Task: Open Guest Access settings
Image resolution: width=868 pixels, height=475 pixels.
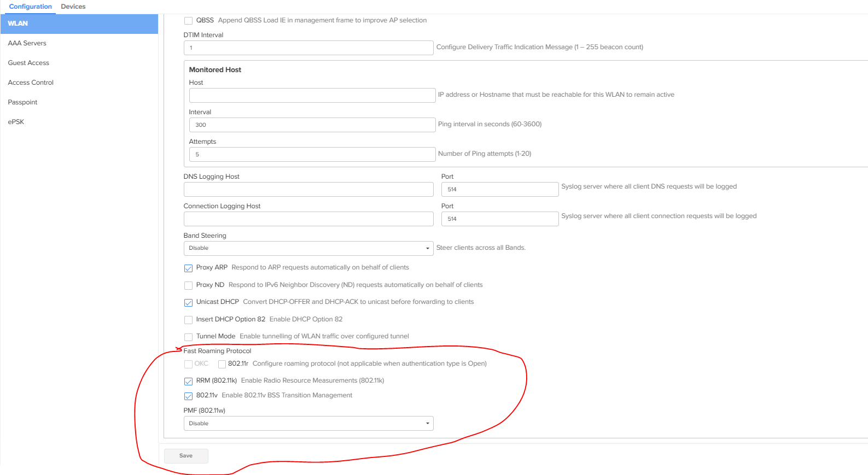Action: coord(28,63)
